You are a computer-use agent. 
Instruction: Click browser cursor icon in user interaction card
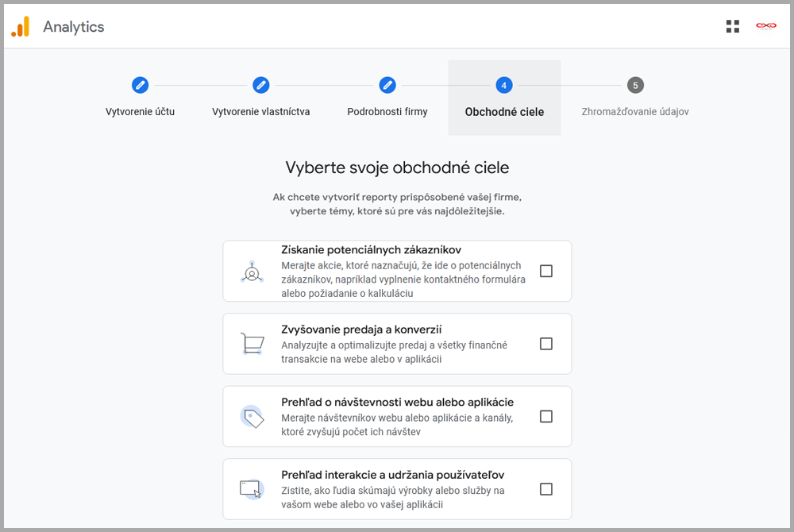[x=252, y=489]
